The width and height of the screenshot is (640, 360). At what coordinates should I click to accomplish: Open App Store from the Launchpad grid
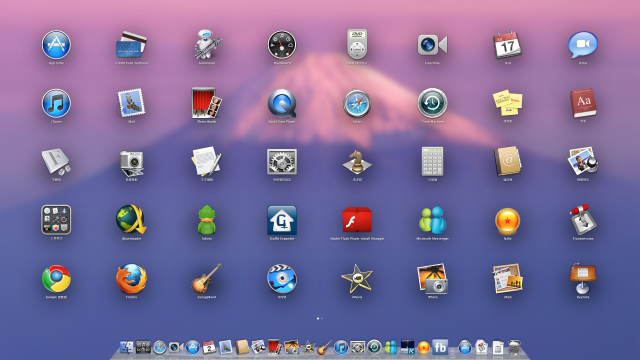click(x=56, y=44)
